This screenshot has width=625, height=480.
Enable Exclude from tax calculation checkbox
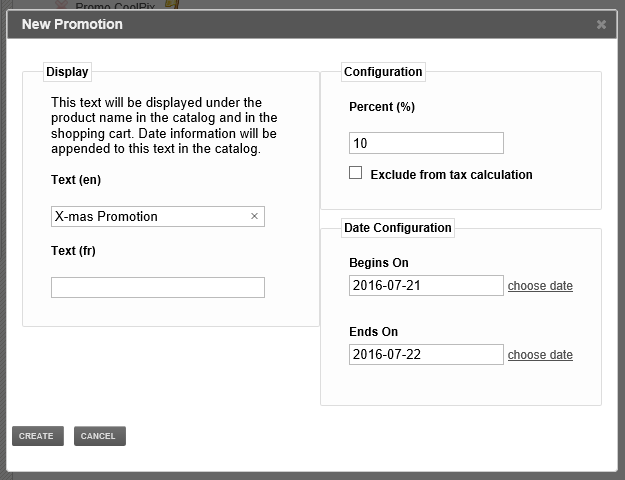[x=356, y=173]
